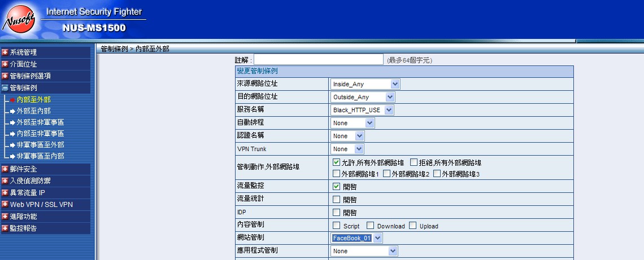
Task: Disable 流量監控 開啟 checkbox
Action: [336, 186]
